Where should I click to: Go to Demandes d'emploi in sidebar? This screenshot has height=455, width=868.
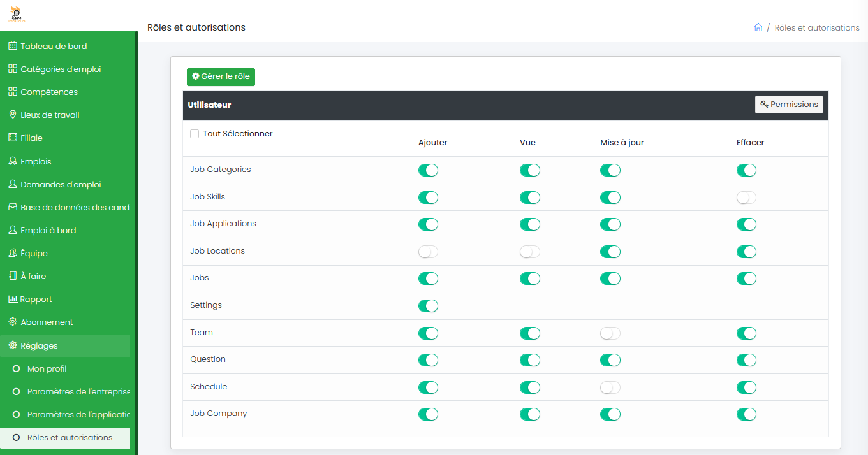(61, 184)
